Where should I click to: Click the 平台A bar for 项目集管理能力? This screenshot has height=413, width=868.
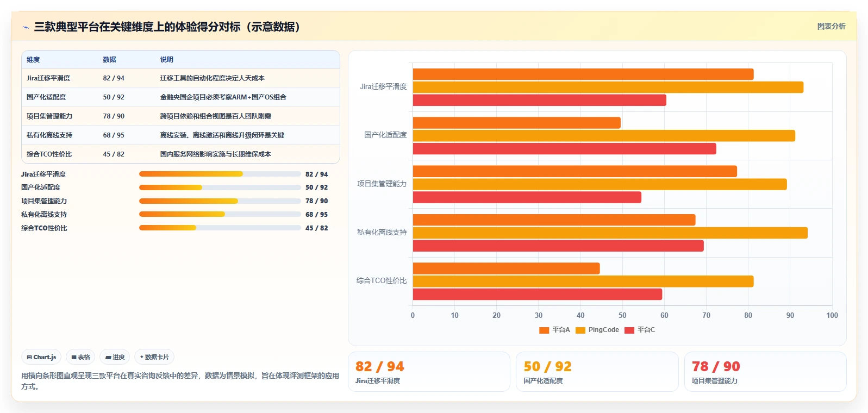575,172
